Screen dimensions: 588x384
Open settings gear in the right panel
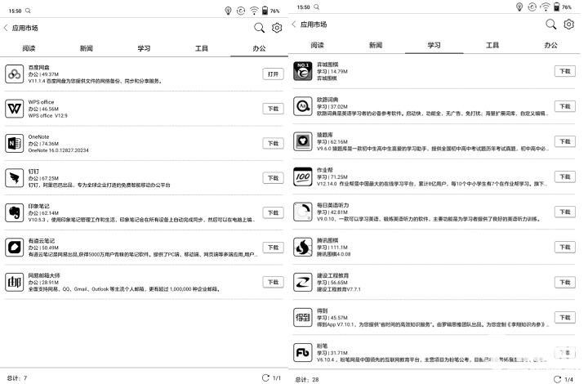(569, 25)
